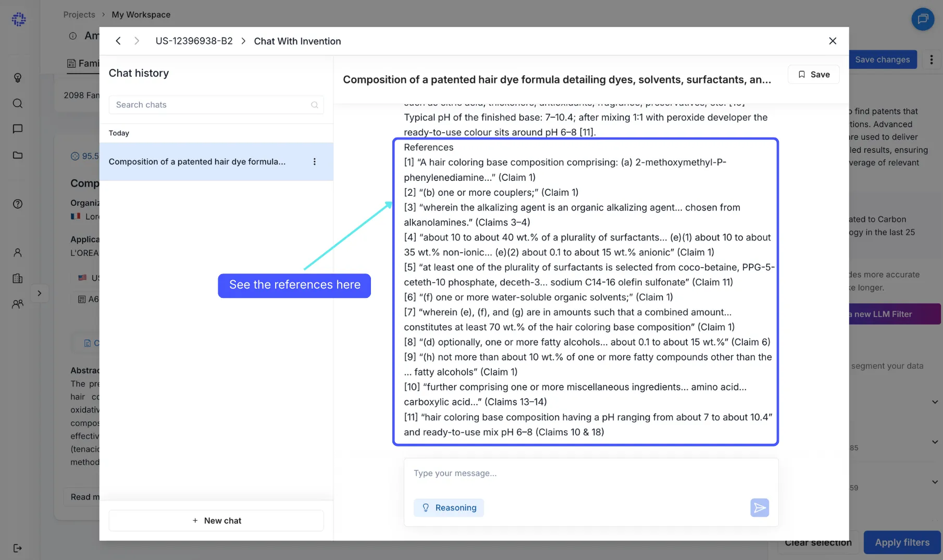Click the search magnifier in chat search

click(315, 105)
